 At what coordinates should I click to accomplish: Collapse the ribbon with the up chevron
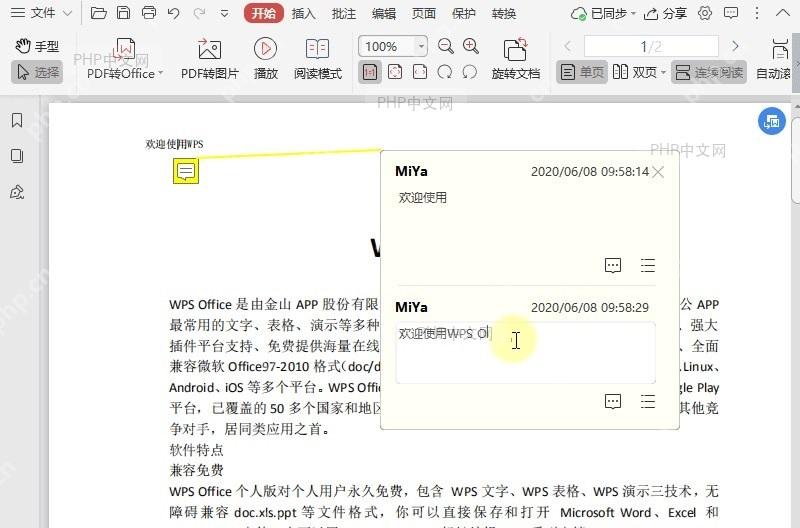[783, 13]
